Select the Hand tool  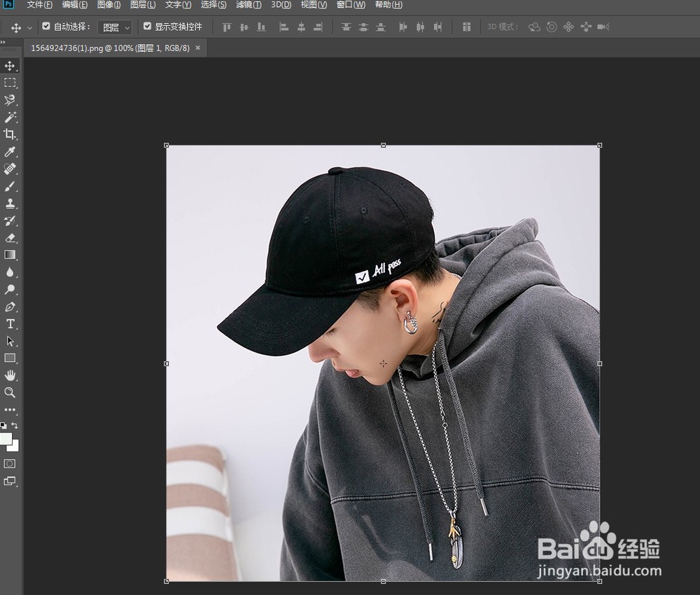click(x=10, y=375)
